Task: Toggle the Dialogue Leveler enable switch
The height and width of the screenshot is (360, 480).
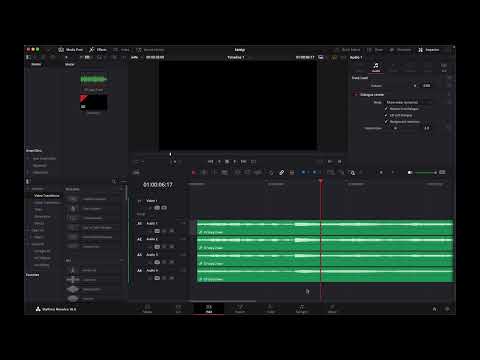Action: click(355, 95)
